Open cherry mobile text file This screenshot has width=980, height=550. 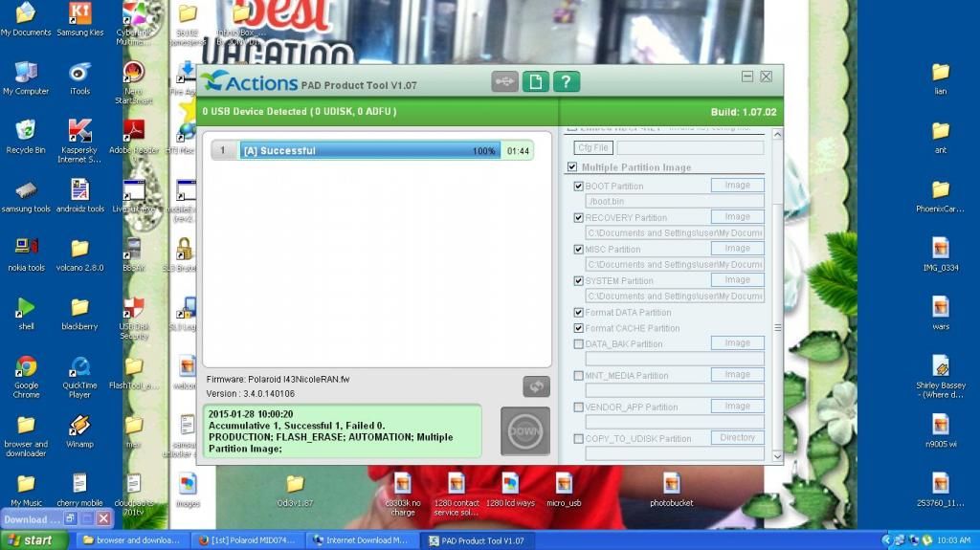click(80, 491)
